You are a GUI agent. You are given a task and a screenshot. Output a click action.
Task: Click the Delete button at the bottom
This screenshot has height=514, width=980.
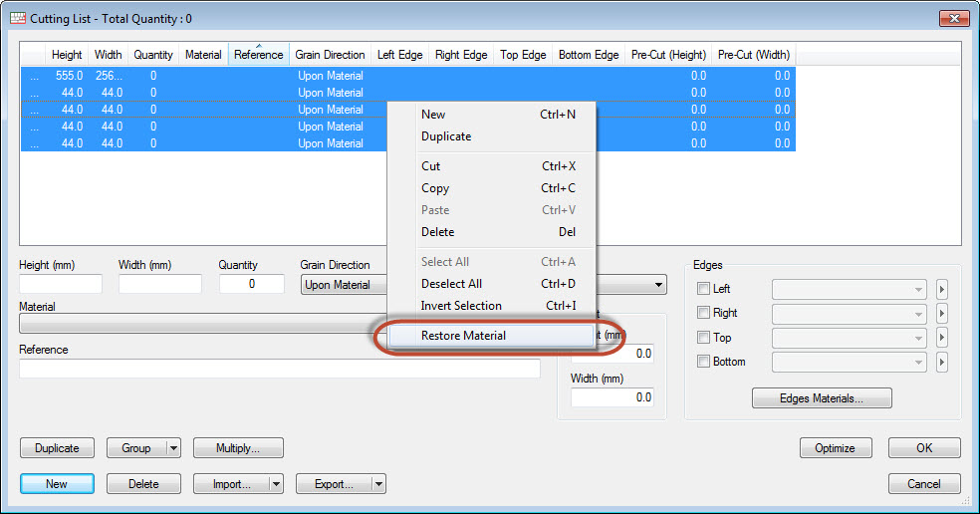point(143,484)
